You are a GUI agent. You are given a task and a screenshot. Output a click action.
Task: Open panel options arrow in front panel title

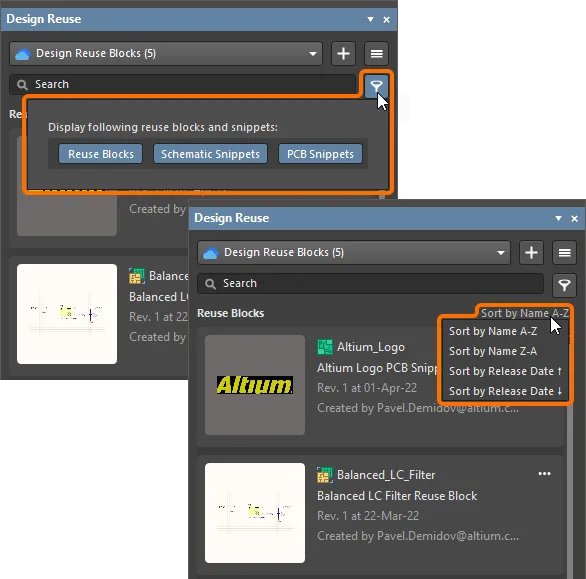pos(558,218)
